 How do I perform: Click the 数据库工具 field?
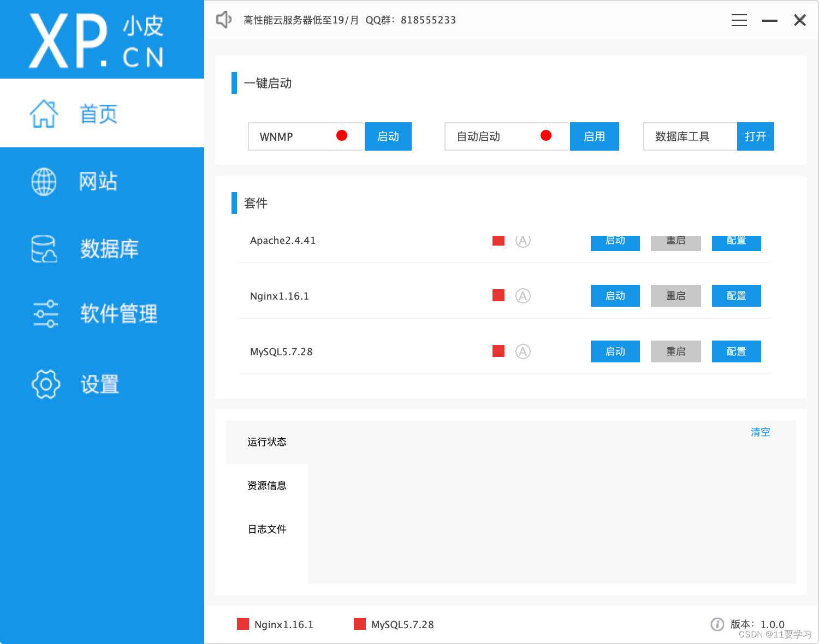pyautogui.click(x=690, y=136)
